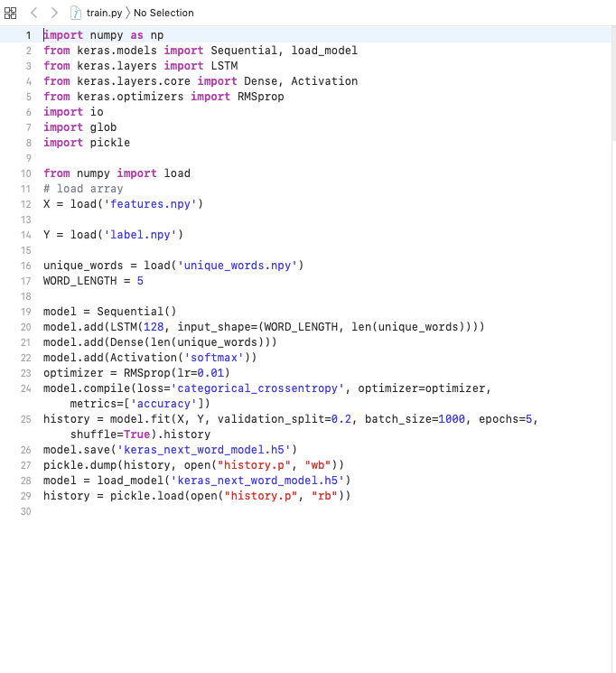Viewport: 616px width, 673px height.
Task: Select train.py in the jump bar
Action: 104,13
